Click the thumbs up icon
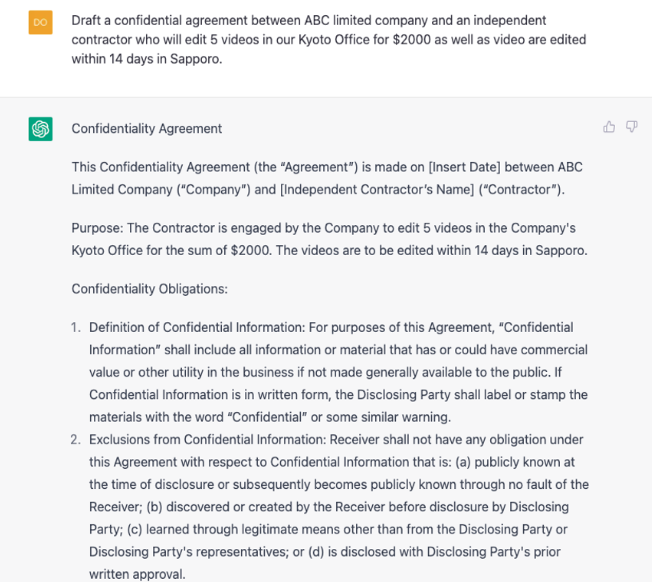The height and width of the screenshot is (582, 652). [609, 127]
